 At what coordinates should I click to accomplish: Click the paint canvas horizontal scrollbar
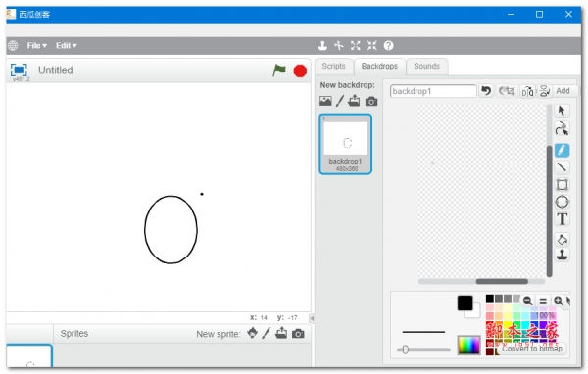(x=502, y=281)
